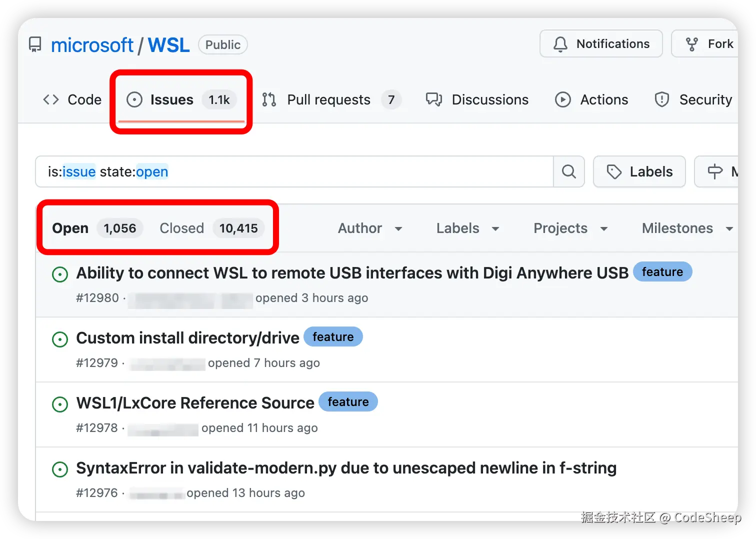Click the 10,415 closed count

238,228
